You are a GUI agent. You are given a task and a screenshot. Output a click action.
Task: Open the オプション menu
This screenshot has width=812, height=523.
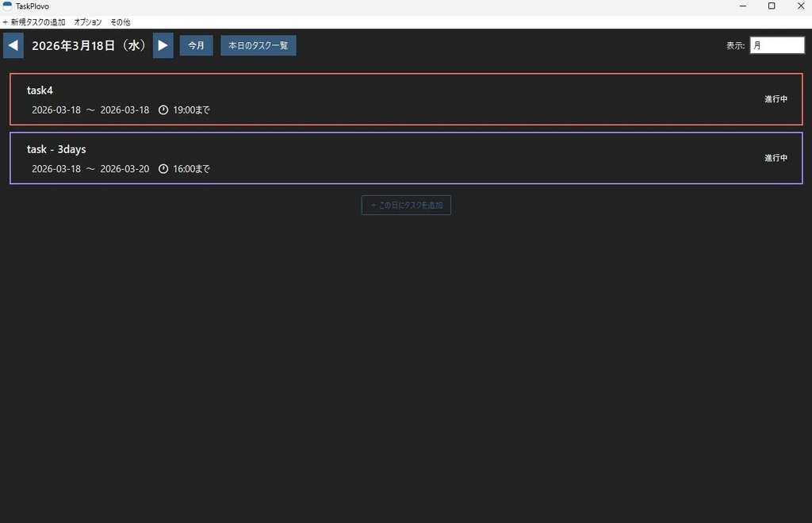click(87, 22)
